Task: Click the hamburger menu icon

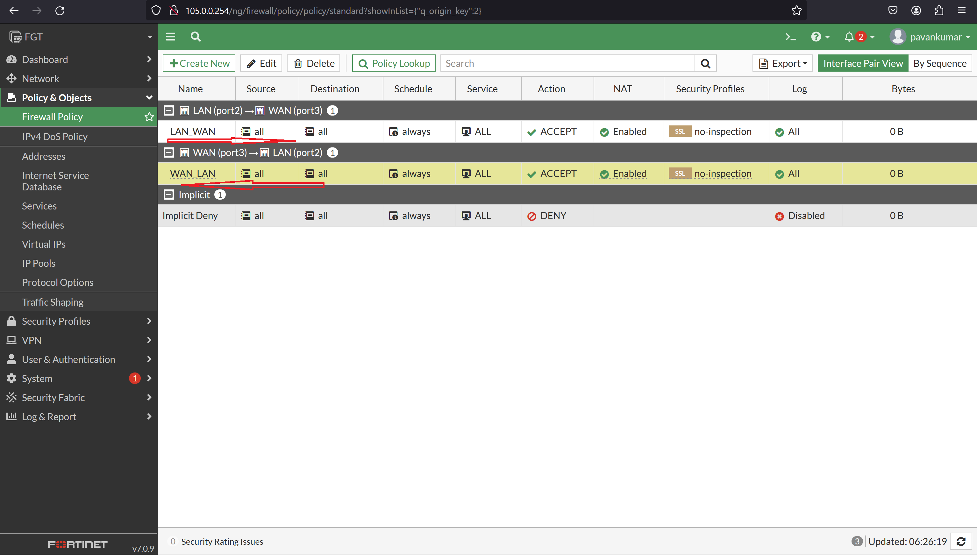Action: [170, 37]
